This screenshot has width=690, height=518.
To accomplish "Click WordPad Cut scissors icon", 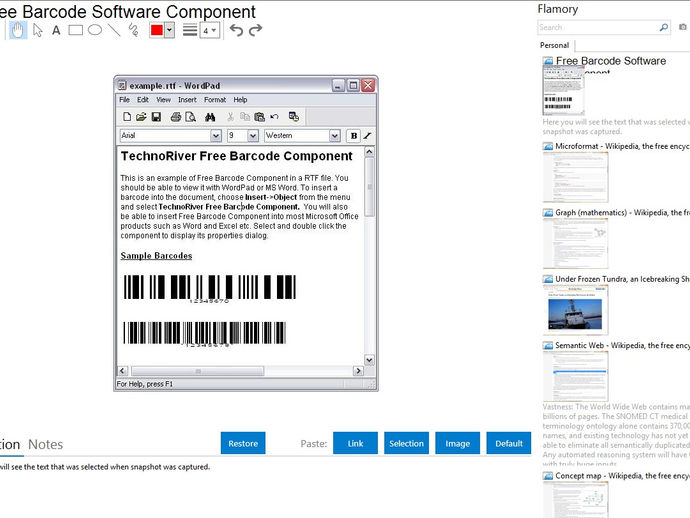I will click(x=230, y=117).
